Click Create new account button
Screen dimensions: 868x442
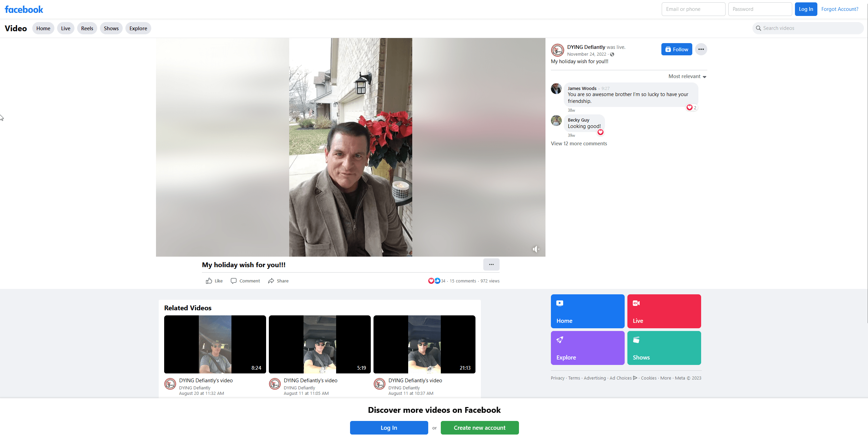[x=479, y=428]
